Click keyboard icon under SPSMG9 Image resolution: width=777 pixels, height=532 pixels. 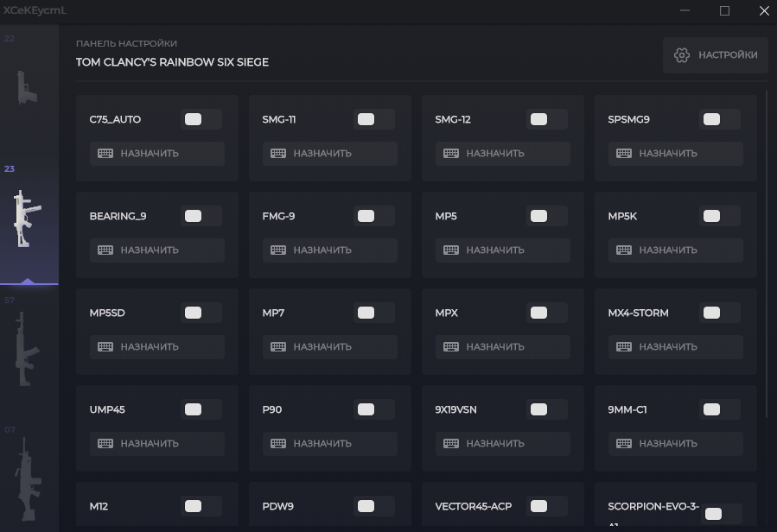tap(624, 154)
